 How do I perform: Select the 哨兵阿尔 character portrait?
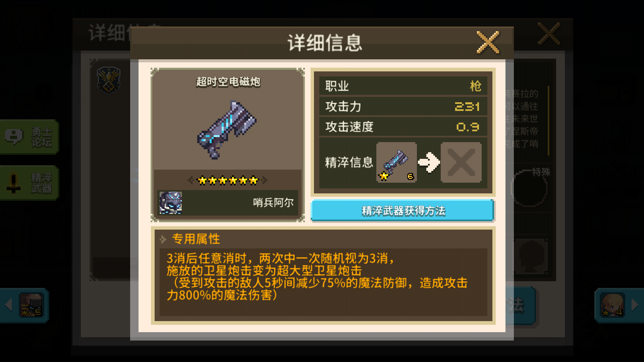coord(171,202)
